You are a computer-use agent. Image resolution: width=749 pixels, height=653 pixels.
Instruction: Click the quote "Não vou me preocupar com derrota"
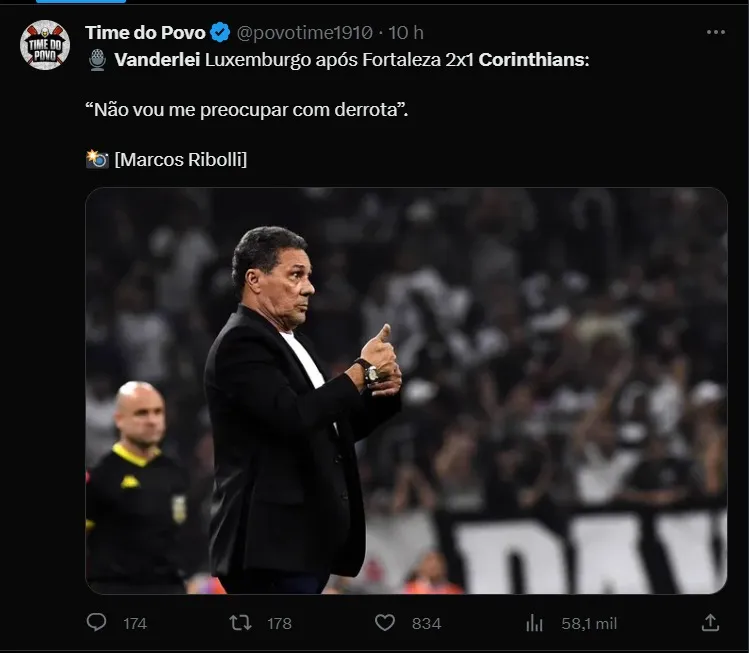click(x=247, y=109)
